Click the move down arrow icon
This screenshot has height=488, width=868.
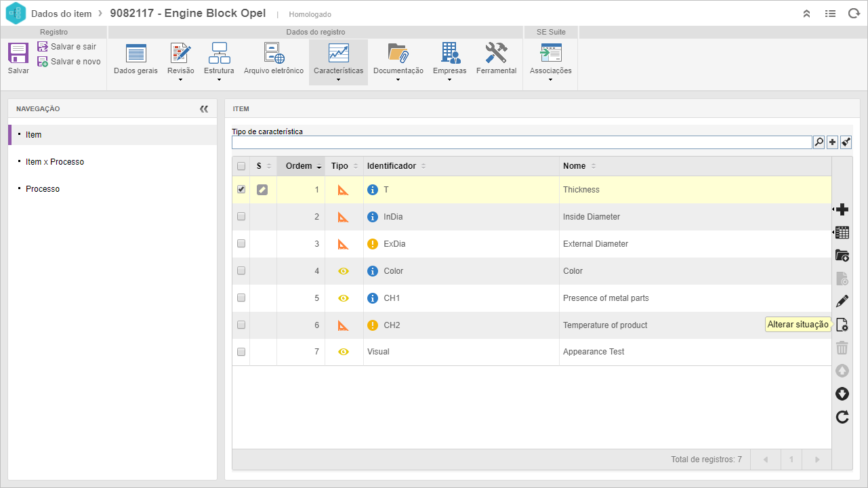pyautogui.click(x=842, y=394)
